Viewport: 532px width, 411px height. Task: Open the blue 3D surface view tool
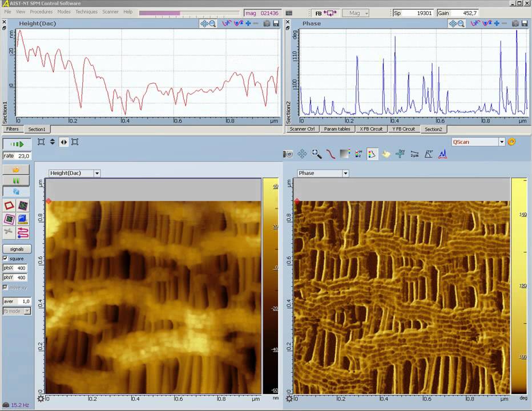coord(23,219)
